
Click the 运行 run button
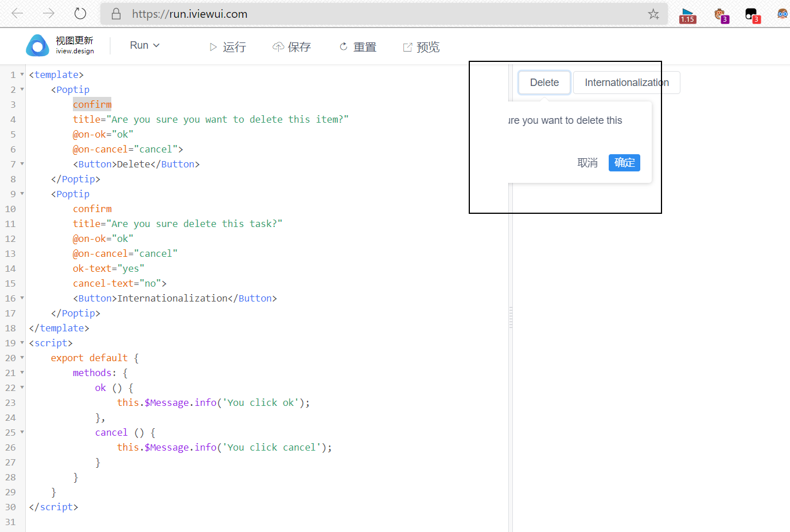click(x=228, y=47)
